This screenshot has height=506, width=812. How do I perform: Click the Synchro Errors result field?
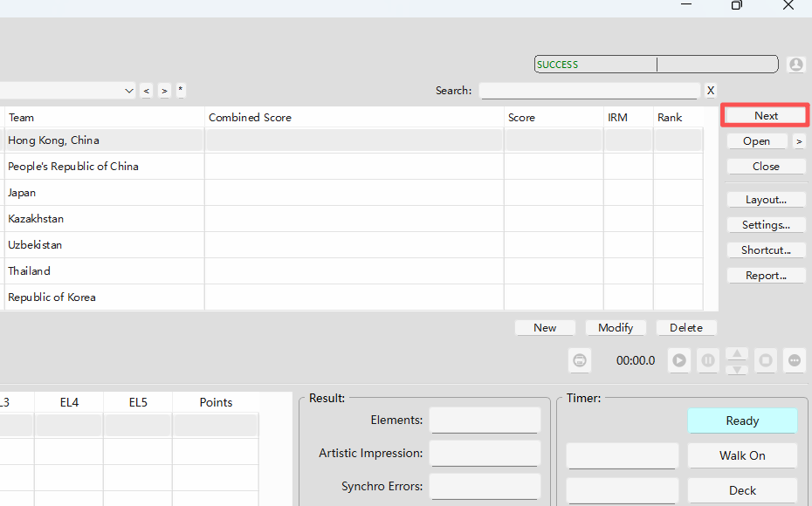click(485, 486)
